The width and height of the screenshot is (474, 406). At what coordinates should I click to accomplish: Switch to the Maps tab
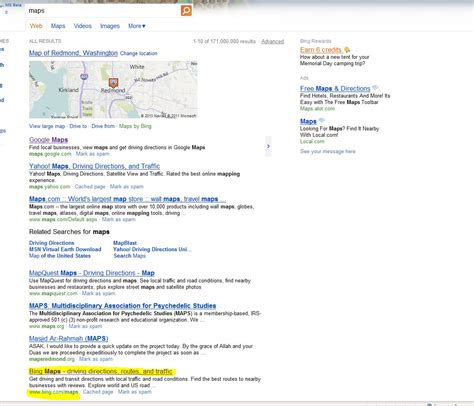tap(58, 26)
